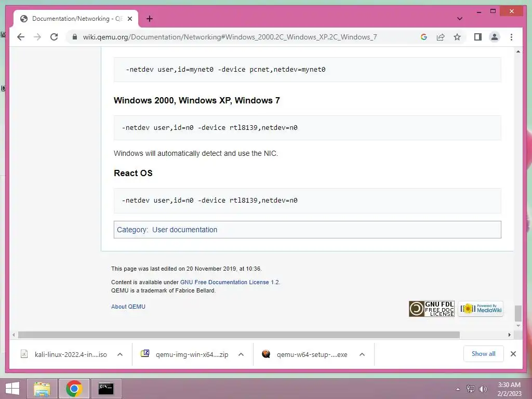
Task: View site info via the padlock icon
Action: pos(75,37)
